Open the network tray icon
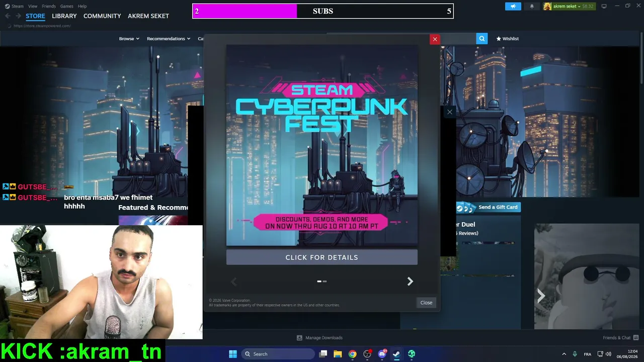The height and width of the screenshot is (362, 644). 600,354
